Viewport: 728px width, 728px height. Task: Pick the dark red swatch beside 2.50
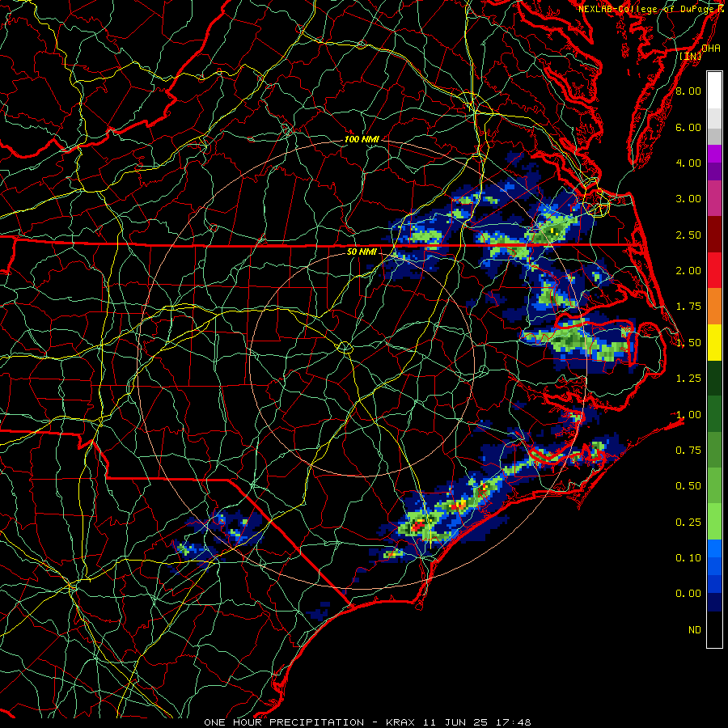coord(714,235)
